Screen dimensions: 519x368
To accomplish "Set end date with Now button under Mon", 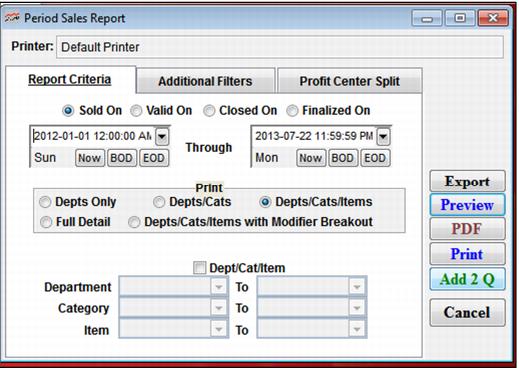I will tap(311, 158).
